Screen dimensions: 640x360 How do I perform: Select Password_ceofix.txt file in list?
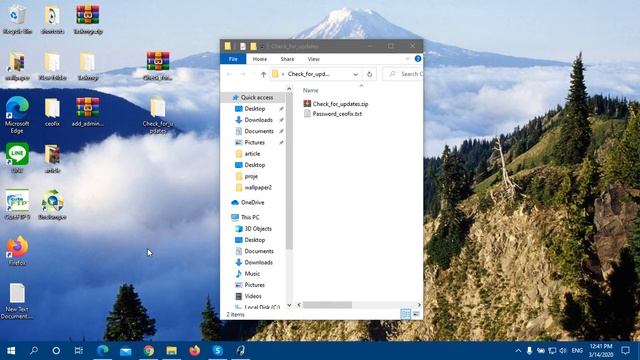[x=333, y=114]
